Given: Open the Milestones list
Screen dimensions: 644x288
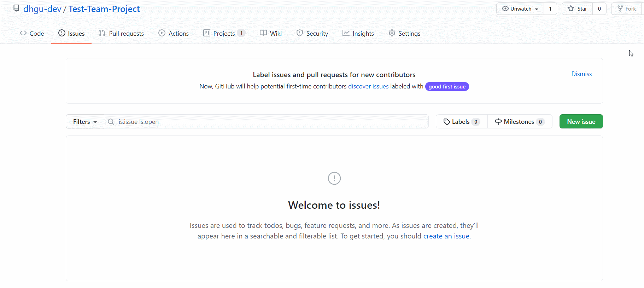Looking at the screenshot, I should pos(520,121).
